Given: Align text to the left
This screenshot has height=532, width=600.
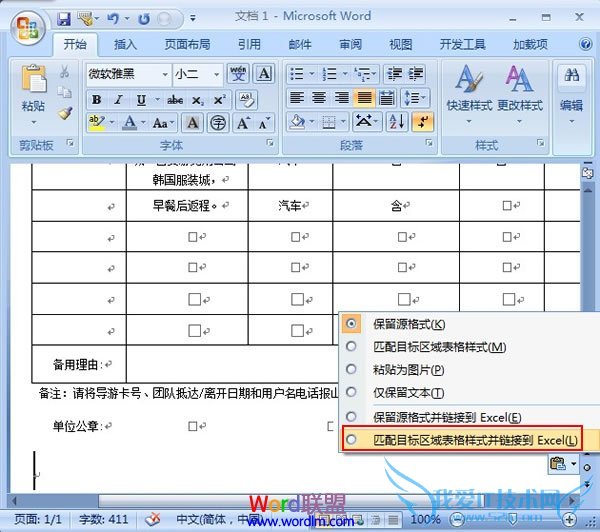Looking at the screenshot, I should (297, 98).
